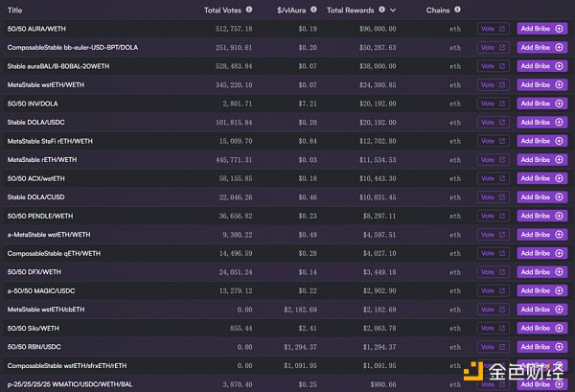Vote on MetaStable rETH/WETH row
575x392 pixels.
(x=493, y=159)
